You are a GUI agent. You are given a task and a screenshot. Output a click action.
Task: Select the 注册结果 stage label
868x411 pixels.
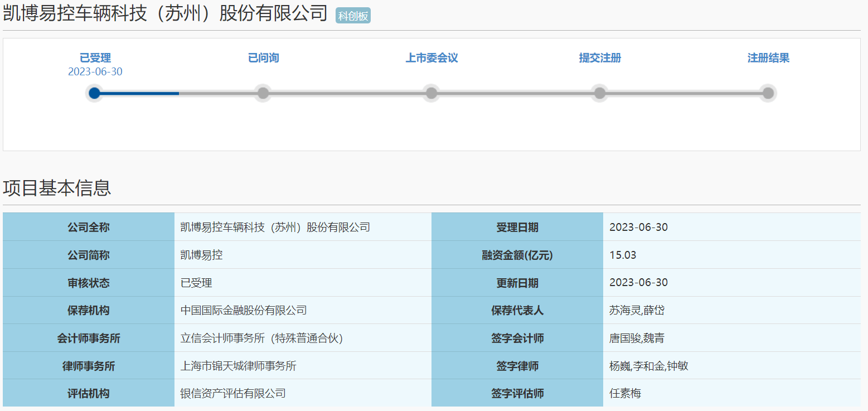point(768,58)
